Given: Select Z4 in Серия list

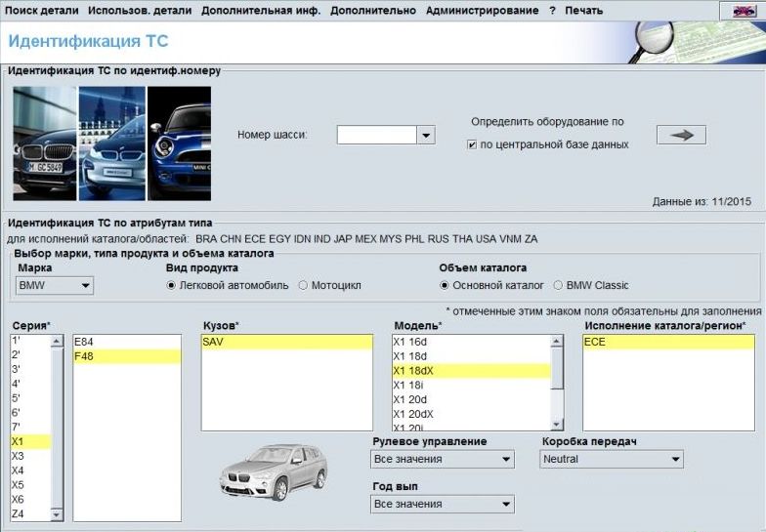Looking at the screenshot, I should pos(30,513).
